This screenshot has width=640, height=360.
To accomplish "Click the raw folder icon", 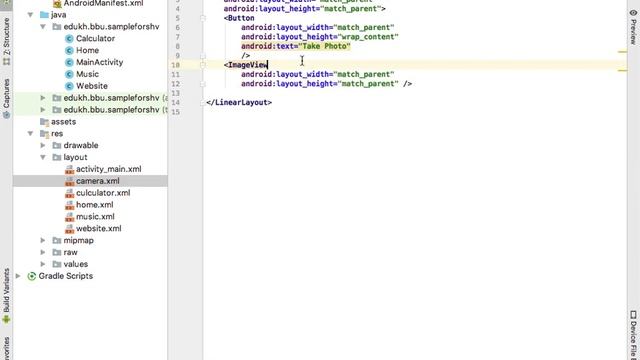I will coord(57,252).
